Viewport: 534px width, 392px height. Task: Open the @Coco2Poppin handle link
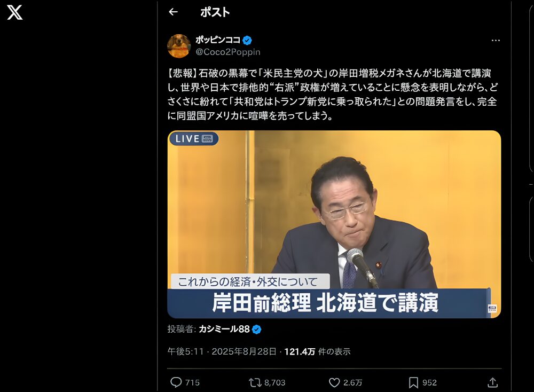pos(228,52)
